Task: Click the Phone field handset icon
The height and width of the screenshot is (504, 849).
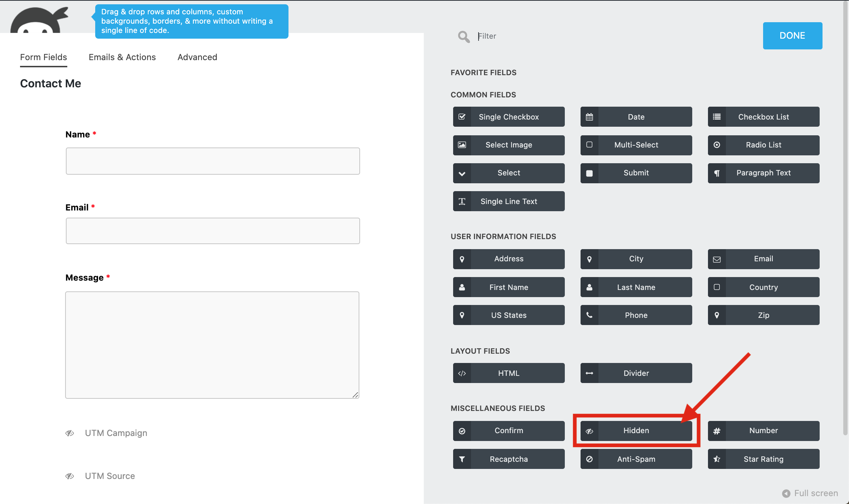Action: coord(589,315)
